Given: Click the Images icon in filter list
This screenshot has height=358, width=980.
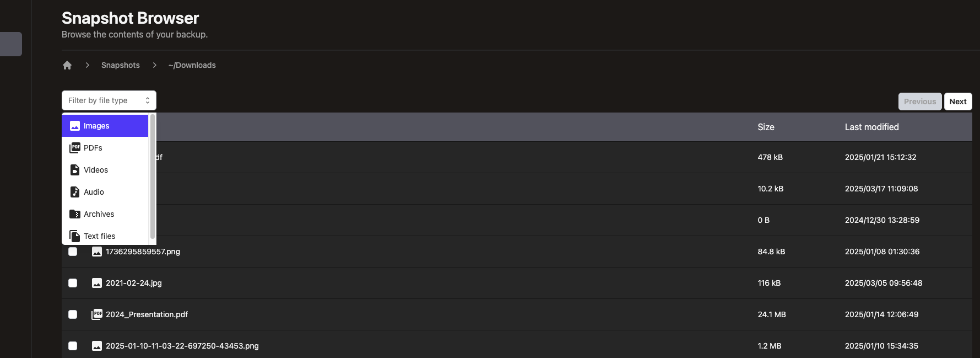Looking at the screenshot, I should click(75, 126).
